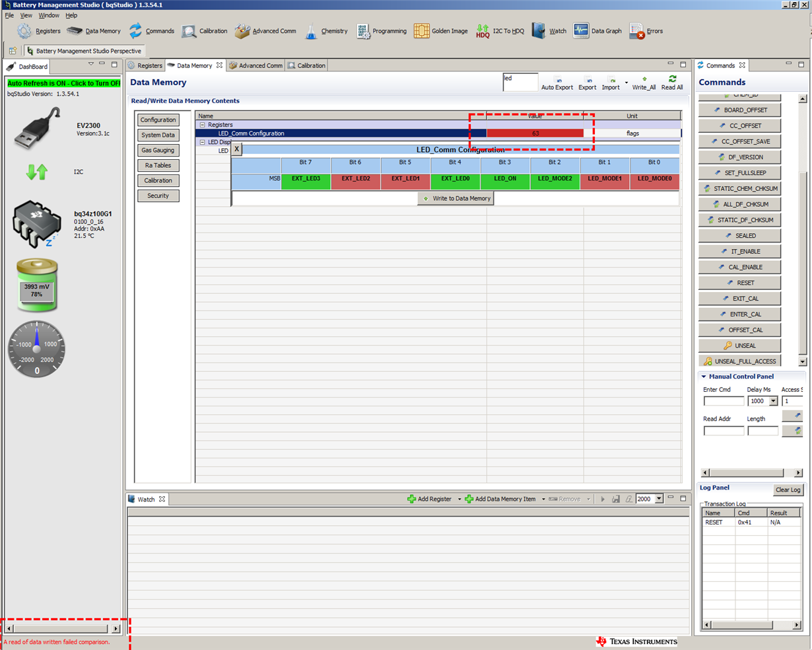Screen dimensions: 812x650
Task: Click the Data Memory filter field containing led
Action: pos(520,82)
